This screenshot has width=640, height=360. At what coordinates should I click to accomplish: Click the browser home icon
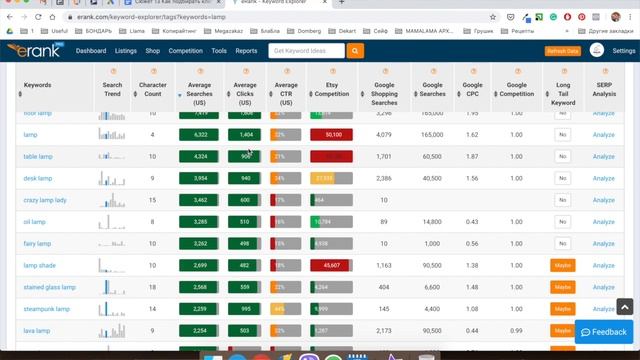(52, 17)
